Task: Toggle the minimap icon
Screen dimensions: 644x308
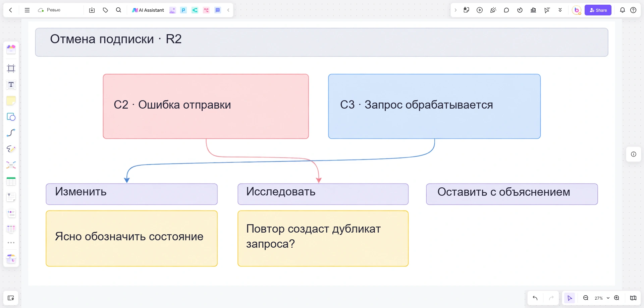Action: 633,298
